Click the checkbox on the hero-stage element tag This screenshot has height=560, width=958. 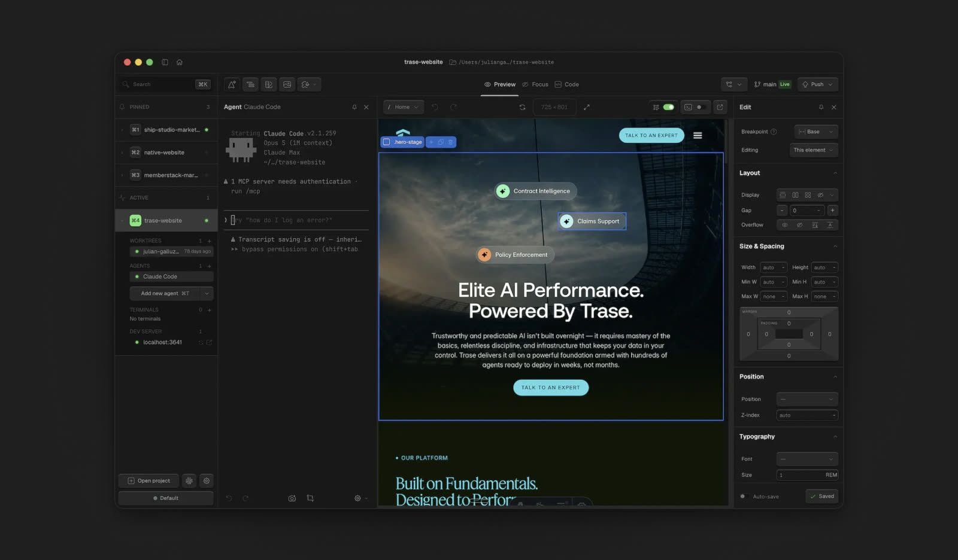point(386,142)
